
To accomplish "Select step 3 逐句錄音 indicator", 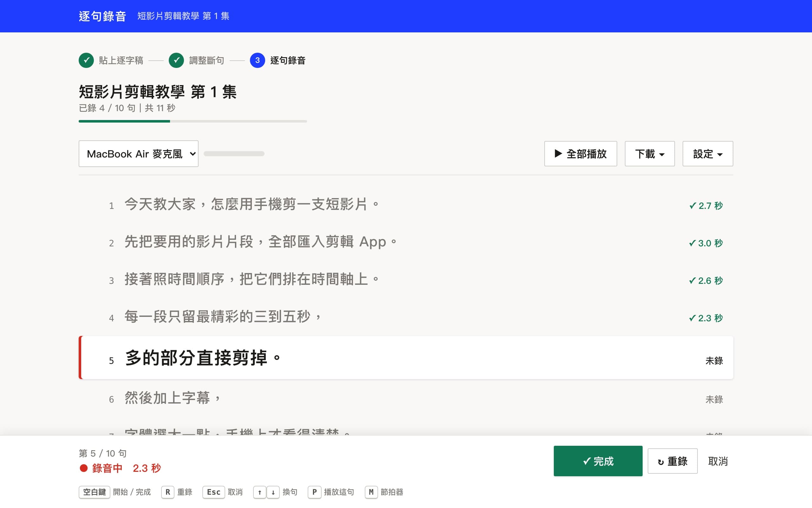I will 278,60.
